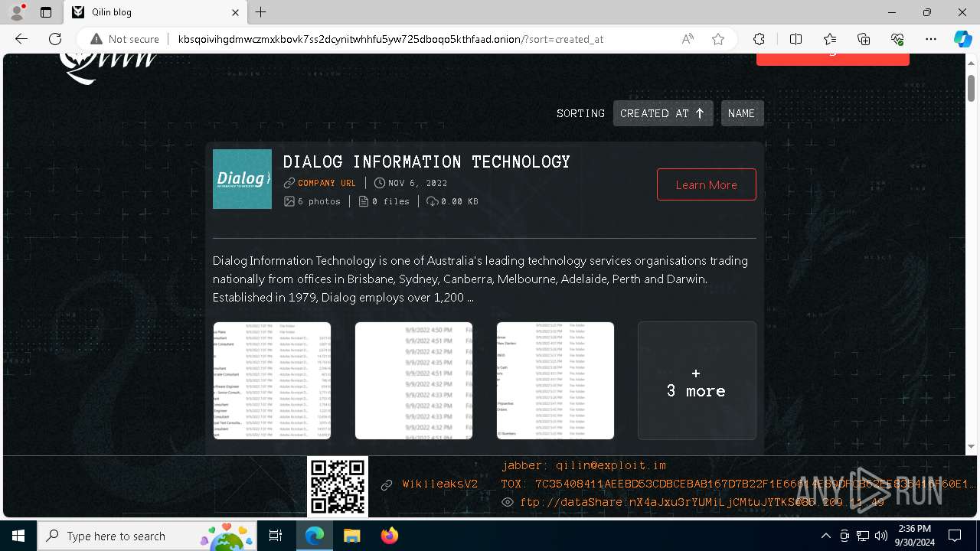
Task: Open the taskbar clock and date
Action: (915, 536)
